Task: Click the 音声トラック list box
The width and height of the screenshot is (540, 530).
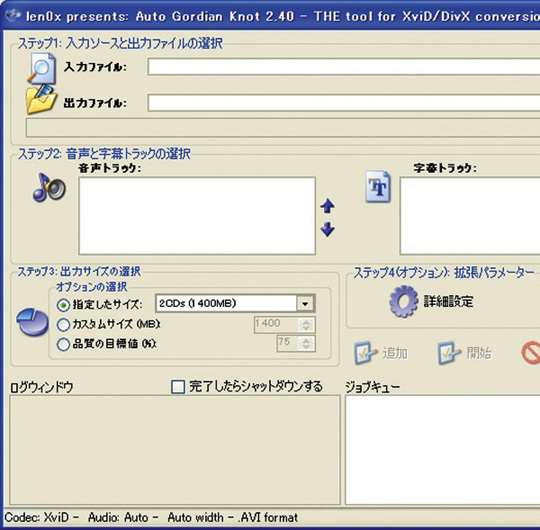Action: click(x=197, y=216)
